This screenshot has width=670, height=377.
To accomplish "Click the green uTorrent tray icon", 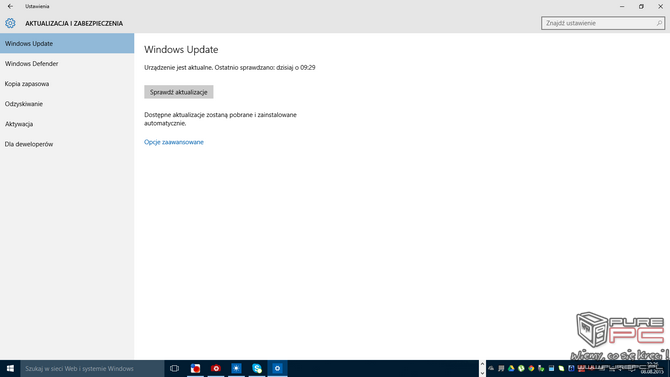I will click(x=521, y=368).
